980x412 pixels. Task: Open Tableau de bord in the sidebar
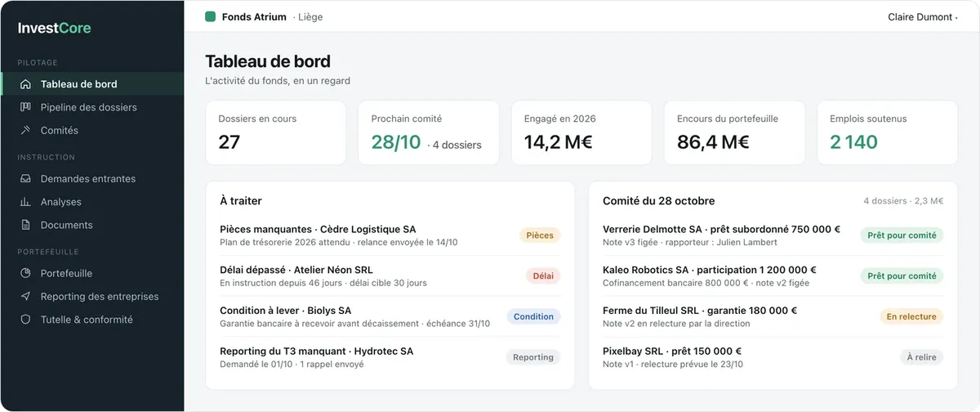click(x=92, y=84)
